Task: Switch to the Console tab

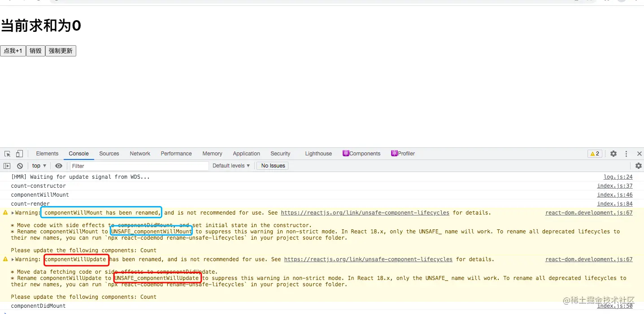Action: click(x=78, y=154)
